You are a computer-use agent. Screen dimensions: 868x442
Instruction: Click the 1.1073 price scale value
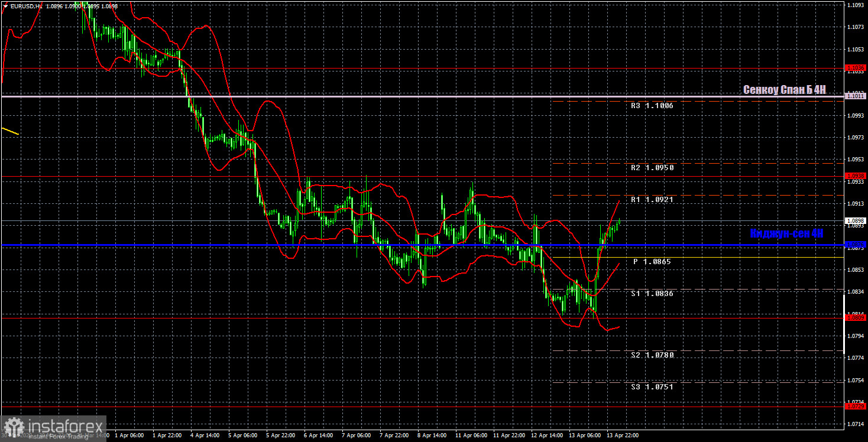pos(856,27)
